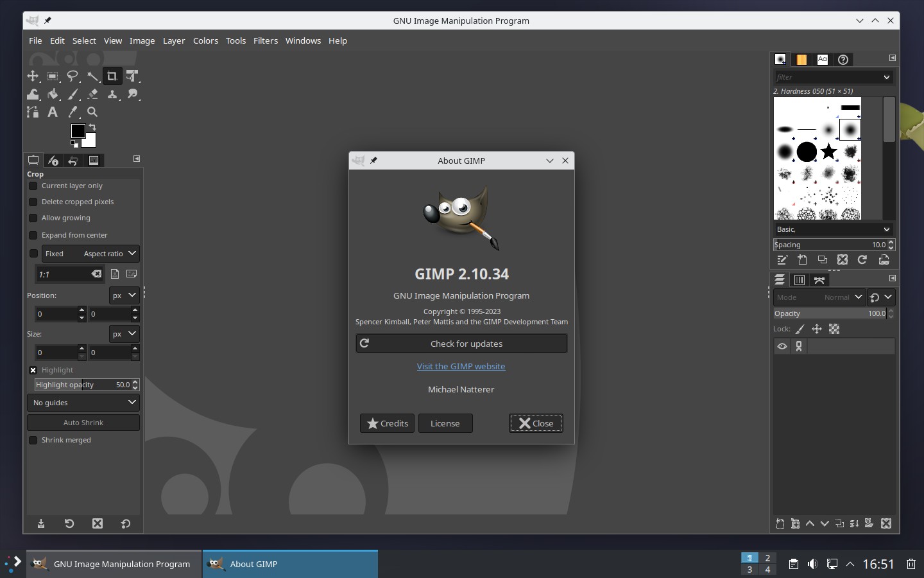This screenshot has height=578, width=924.
Task: Select the Zoom magnifier tool
Action: point(92,112)
